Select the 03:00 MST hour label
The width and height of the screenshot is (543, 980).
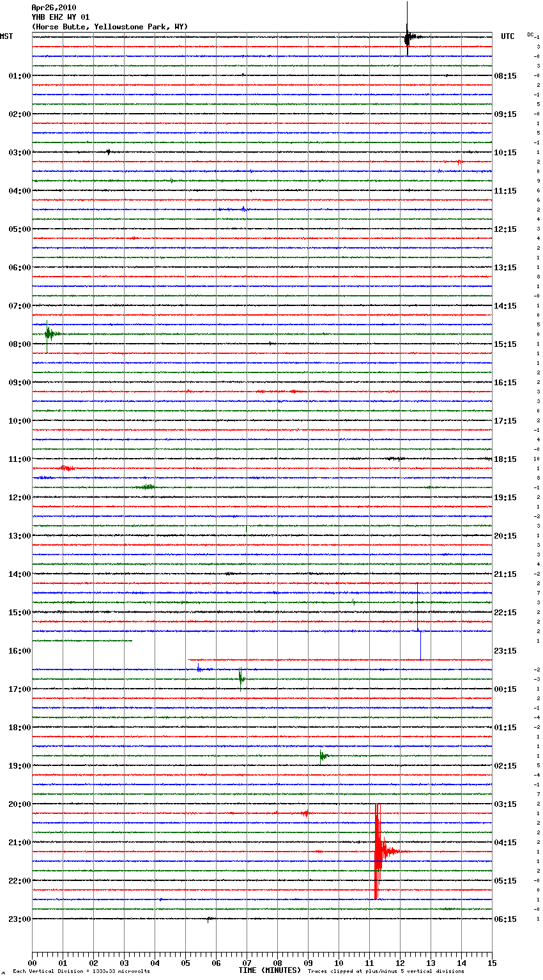coord(20,153)
